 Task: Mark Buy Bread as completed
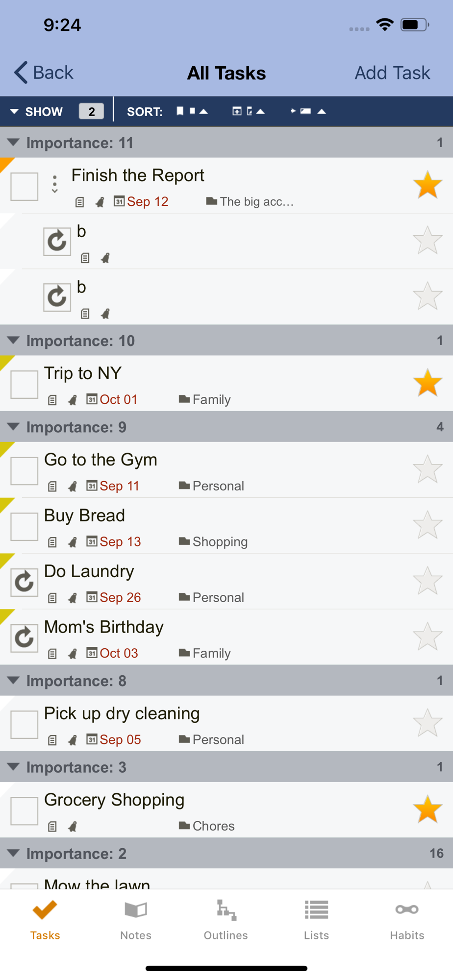pos(25,527)
